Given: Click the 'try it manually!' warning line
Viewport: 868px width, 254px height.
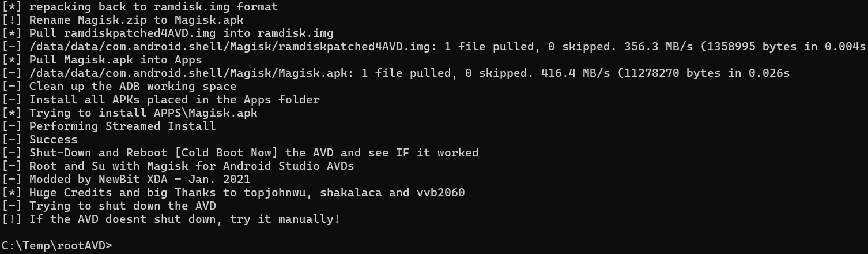Looking at the screenshot, I should click(x=171, y=219).
